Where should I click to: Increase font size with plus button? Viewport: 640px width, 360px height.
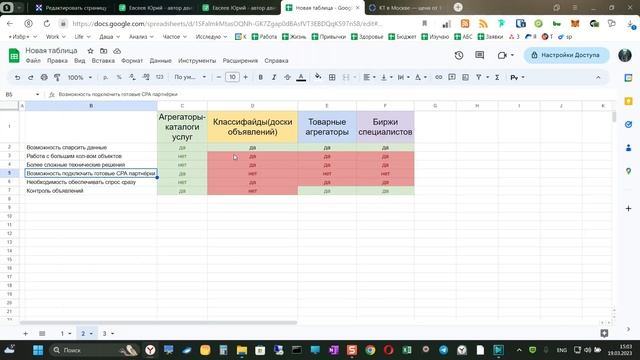245,77
